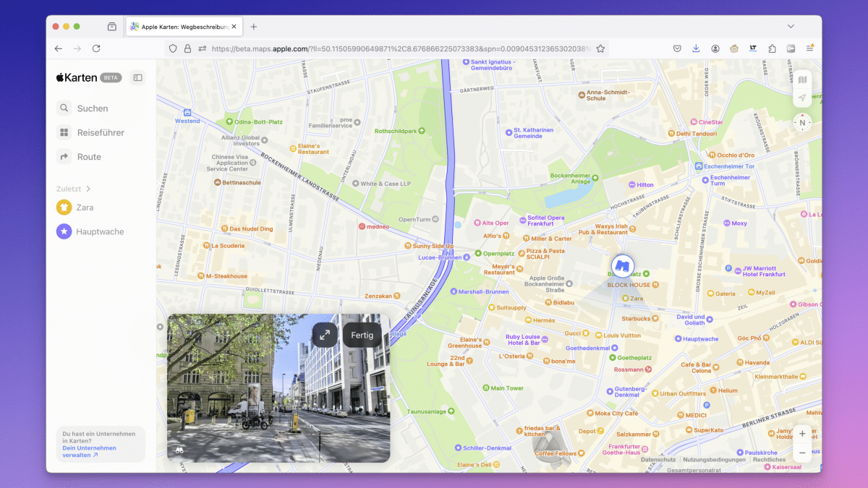Click the Rossmann map pin
The width and height of the screenshot is (868, 488).
coord(648,369)
